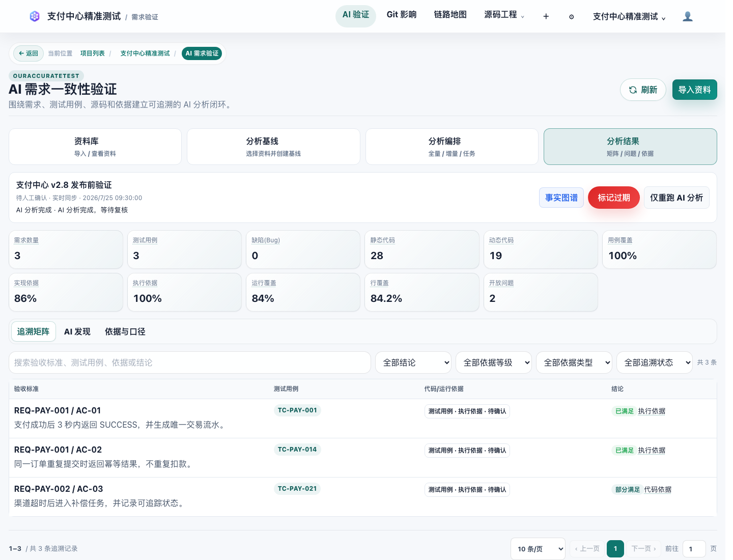Open the 10 条/页 page size dropdown
This screenshot has height=560, width=733.
pos(538,549)
